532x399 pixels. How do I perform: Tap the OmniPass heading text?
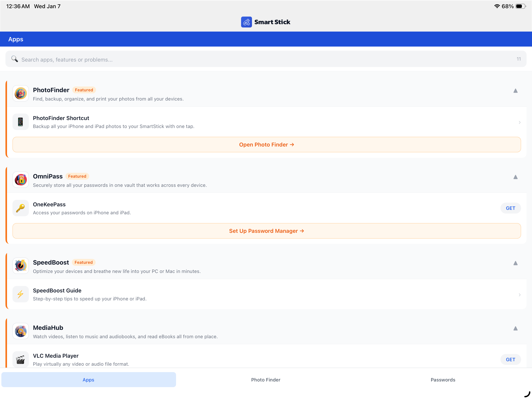tap(48, 176)
